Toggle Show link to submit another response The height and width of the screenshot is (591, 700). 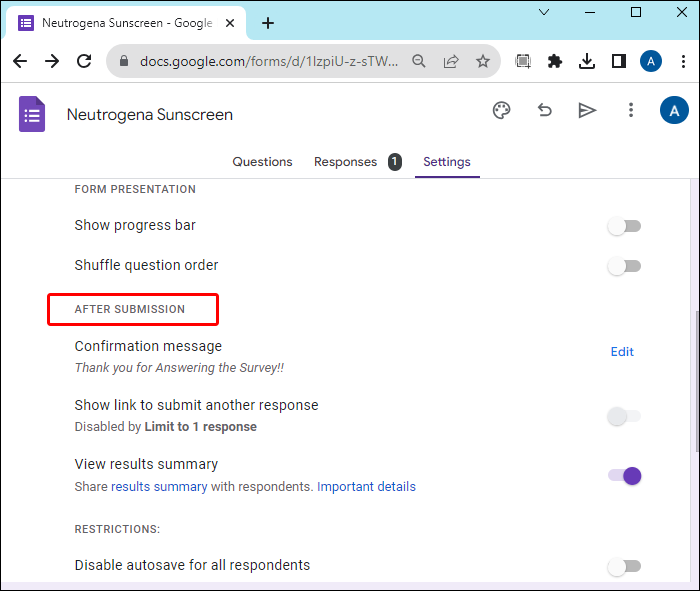(624, 416)
